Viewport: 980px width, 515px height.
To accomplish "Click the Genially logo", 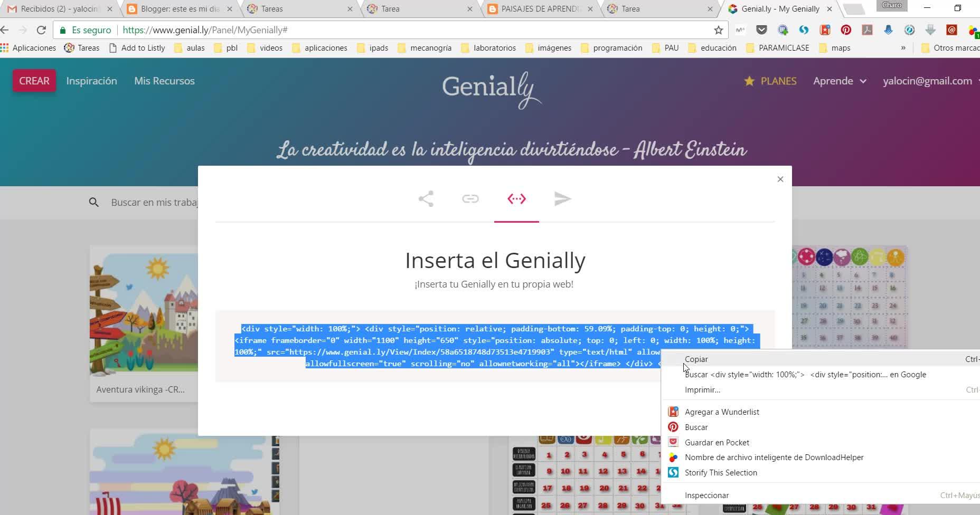I will coord(492,90).
